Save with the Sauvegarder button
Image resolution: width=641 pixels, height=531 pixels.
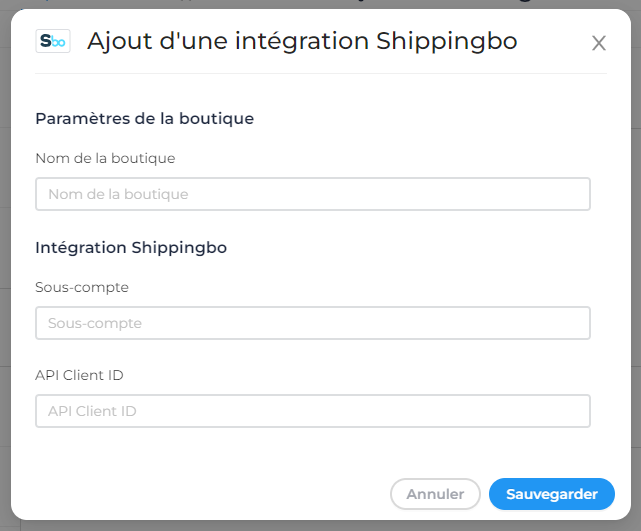[x=551, y=494]
